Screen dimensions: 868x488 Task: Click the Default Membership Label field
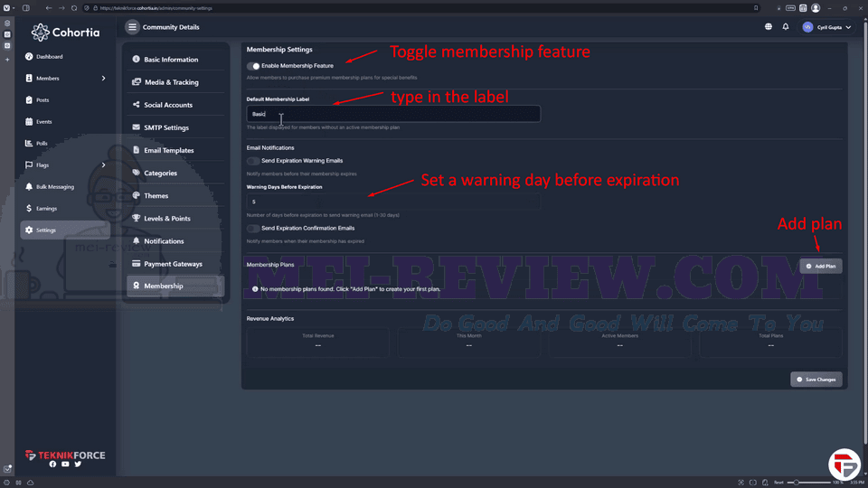pos(393,114)
